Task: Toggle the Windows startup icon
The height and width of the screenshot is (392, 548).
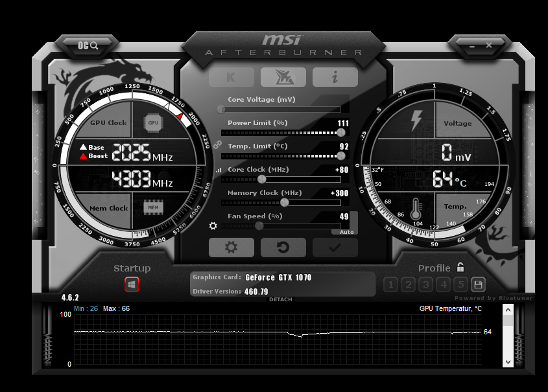Action: click(132, 284)
